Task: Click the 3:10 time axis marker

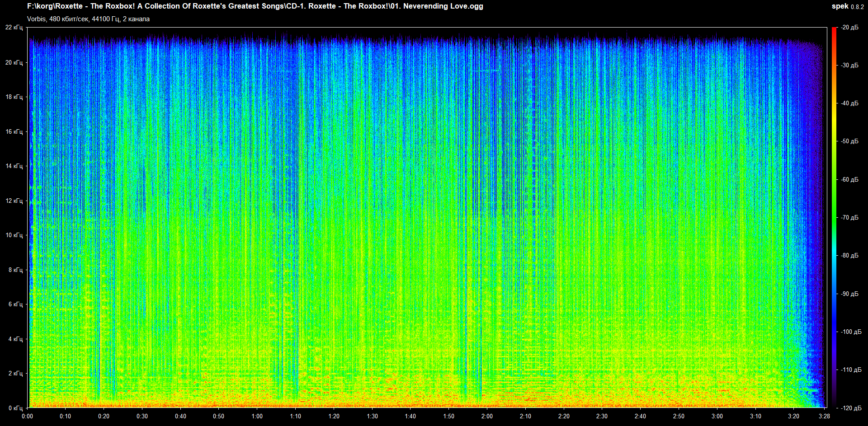Action: 755,416
